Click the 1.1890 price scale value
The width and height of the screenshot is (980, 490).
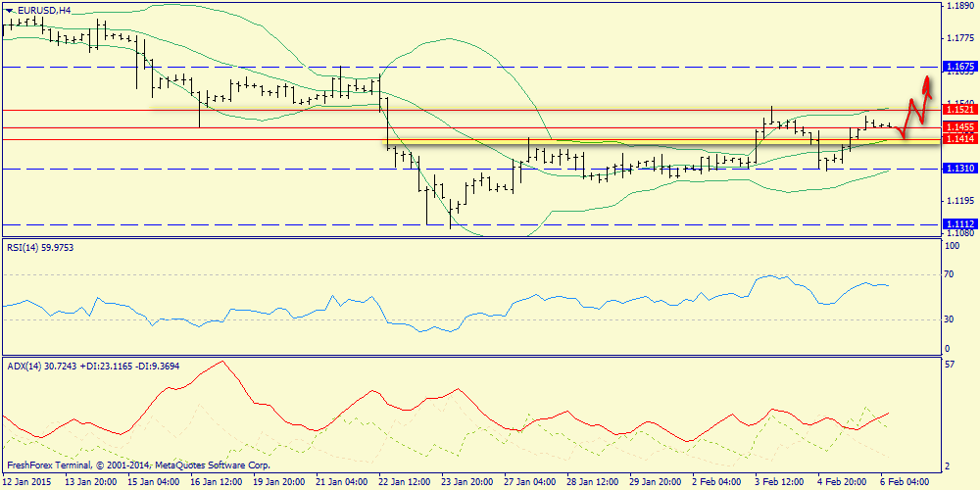[x=961, y=6]
